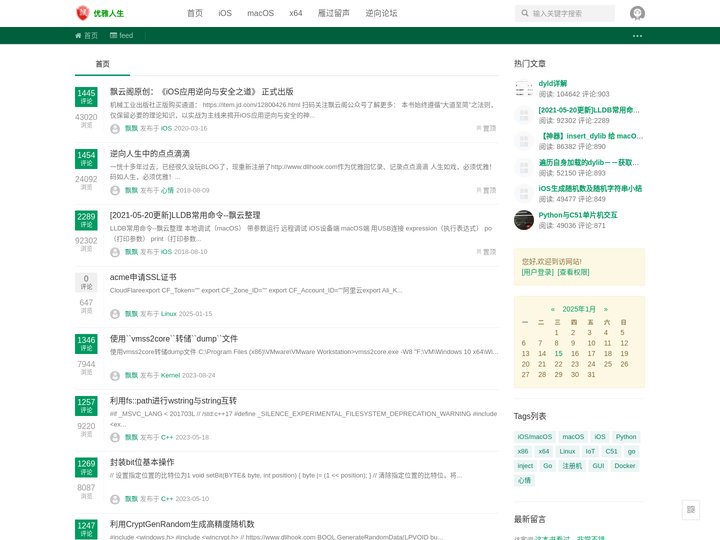
Task: Open post 使用vmss2core转储dump文件
Action: 174,339
